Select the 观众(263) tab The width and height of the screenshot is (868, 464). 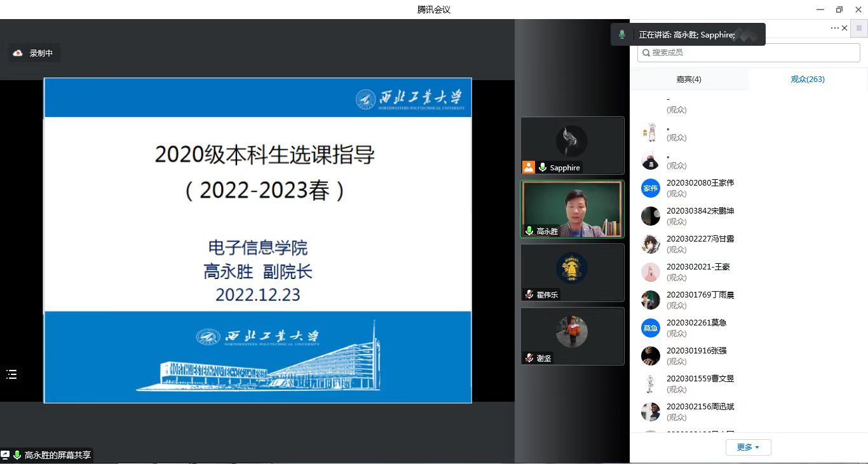pyautogui.click(x=808, y=79)
